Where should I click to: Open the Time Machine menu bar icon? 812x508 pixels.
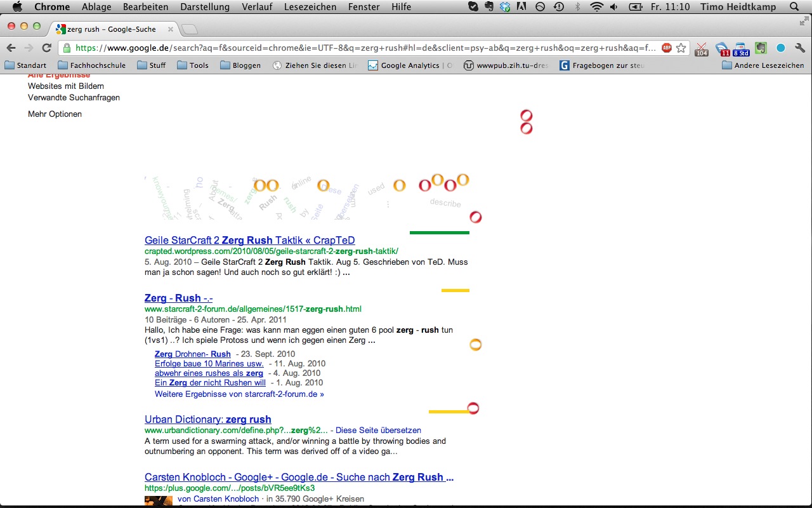[x=558, y=7]
